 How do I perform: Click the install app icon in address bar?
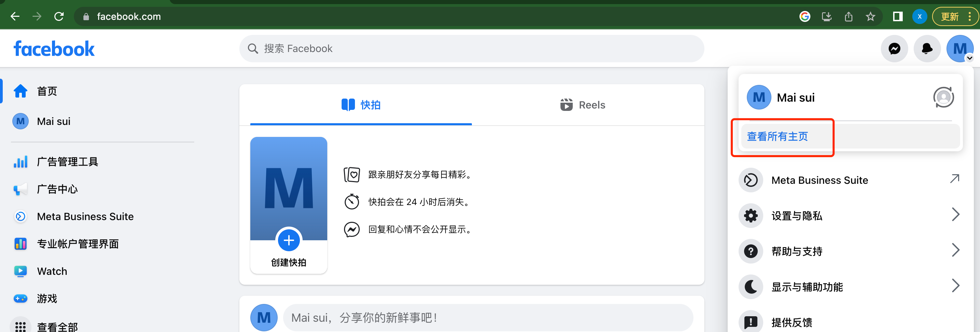click(x=826, y=16)
